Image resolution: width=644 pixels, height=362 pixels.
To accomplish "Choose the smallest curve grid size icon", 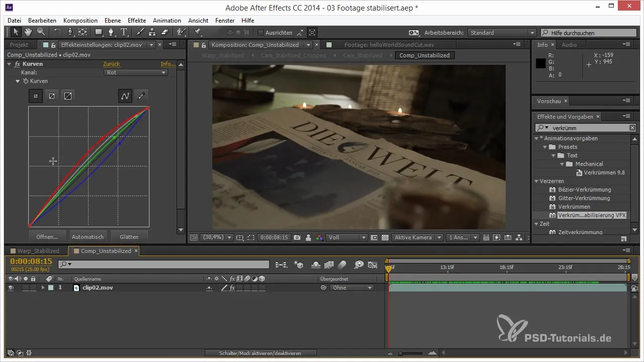I will click(x=35, y=96).
